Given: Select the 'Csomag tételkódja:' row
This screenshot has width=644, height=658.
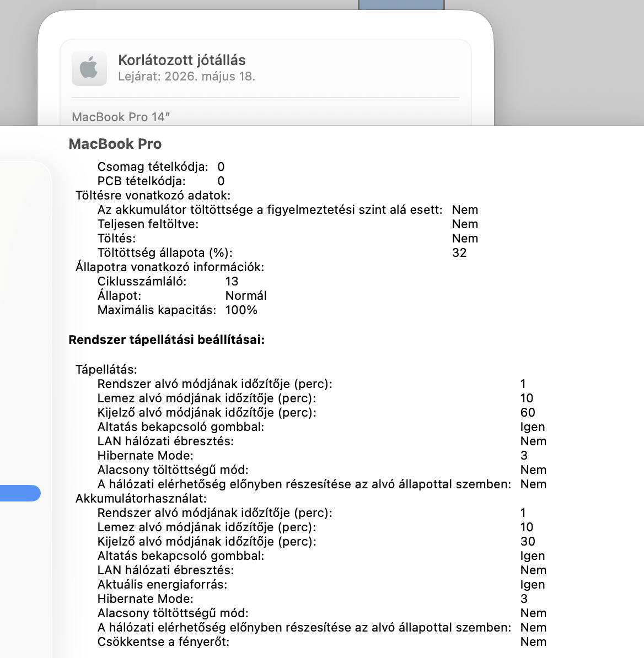Looking at the screenshot, I should pos(161,166).
